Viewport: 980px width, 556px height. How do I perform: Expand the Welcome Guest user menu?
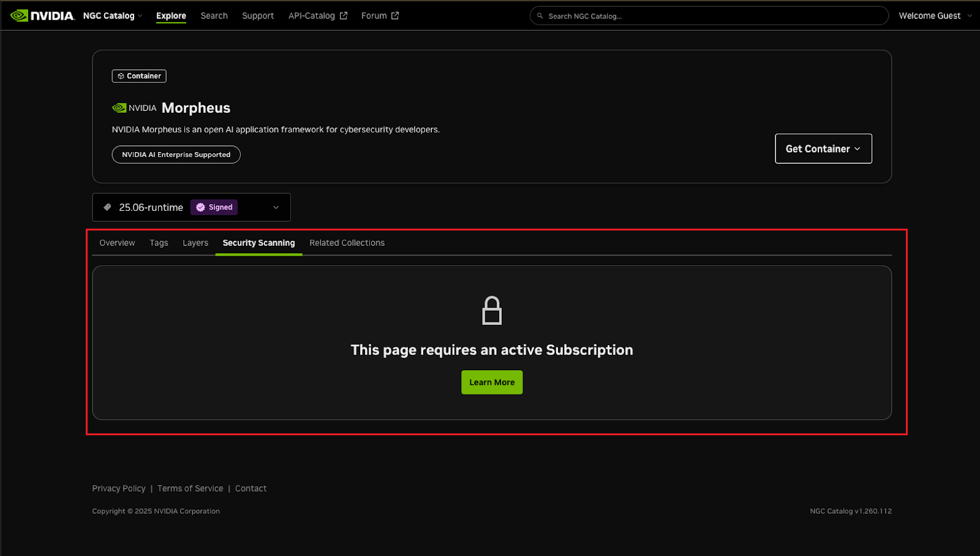click(x=935, y=16)
